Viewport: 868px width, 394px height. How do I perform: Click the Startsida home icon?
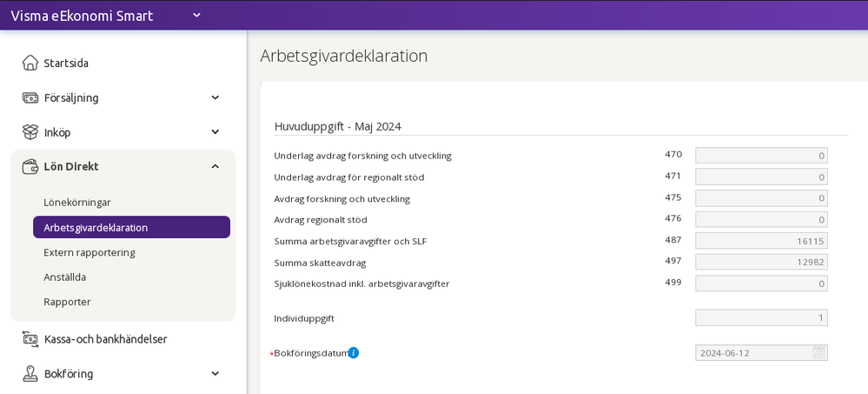[x=30, y=63]
